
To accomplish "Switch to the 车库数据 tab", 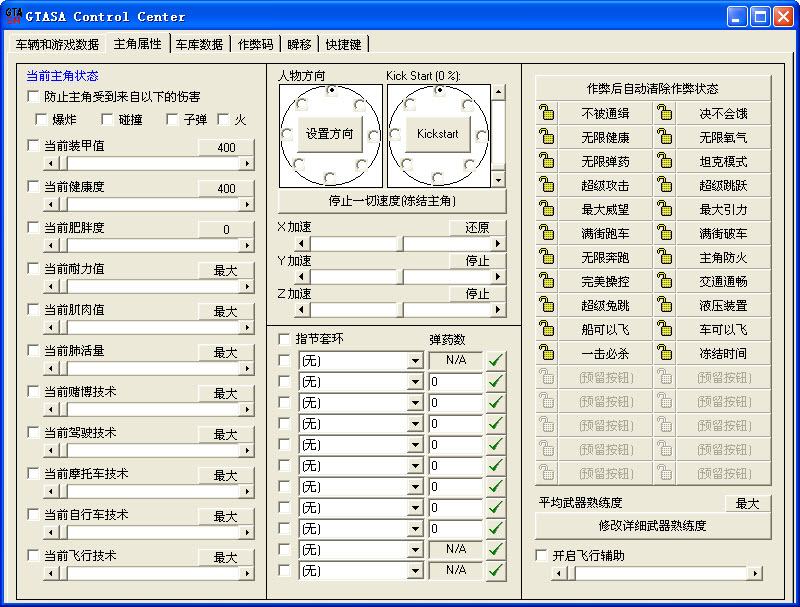I will 199,44.
